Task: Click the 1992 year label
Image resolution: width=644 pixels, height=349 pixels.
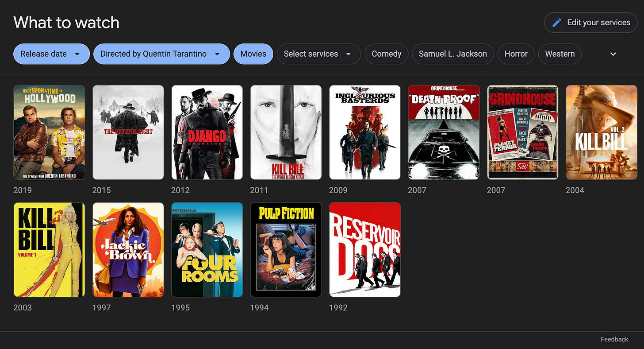Action: pos(338,307)
